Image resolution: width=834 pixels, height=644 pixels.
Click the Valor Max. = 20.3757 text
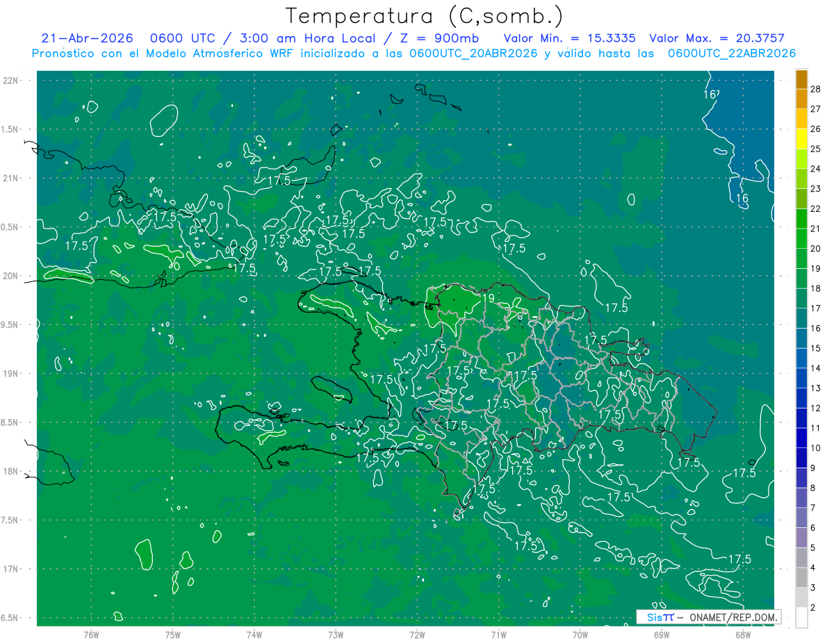click(717, 38)
